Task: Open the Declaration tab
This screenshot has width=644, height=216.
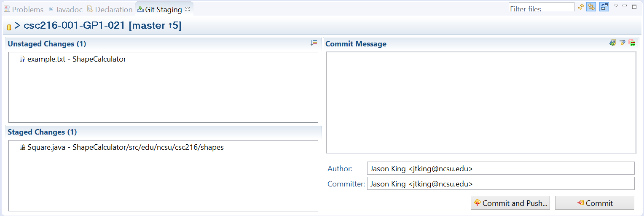Action: [x=110, y=9]
